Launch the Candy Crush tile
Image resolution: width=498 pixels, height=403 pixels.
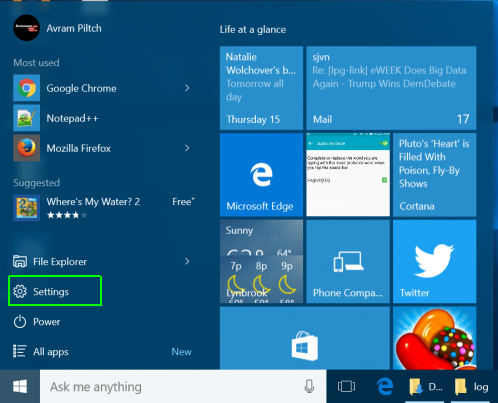tap(434, 338)
